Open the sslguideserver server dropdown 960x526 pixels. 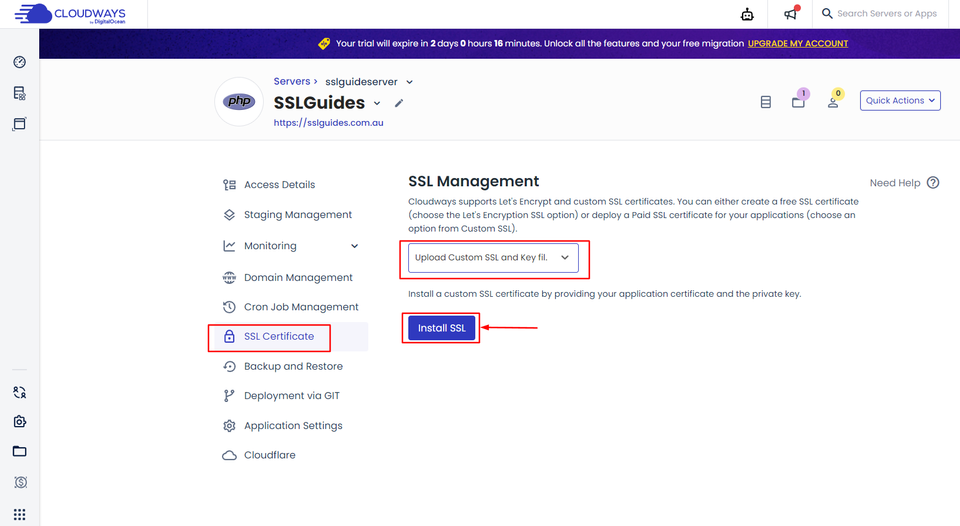409,82
